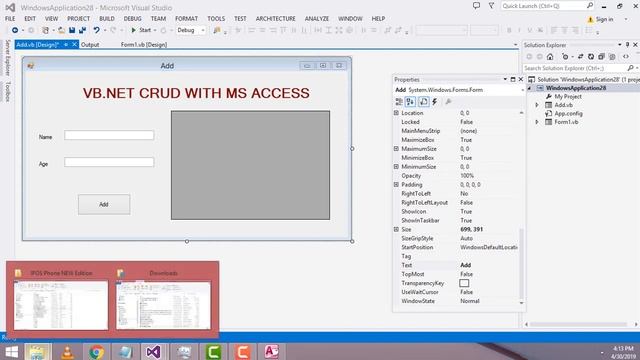This screenshot has width=640, height=360.
Task: Open the BUILD menu
Action: pos(107,19)
